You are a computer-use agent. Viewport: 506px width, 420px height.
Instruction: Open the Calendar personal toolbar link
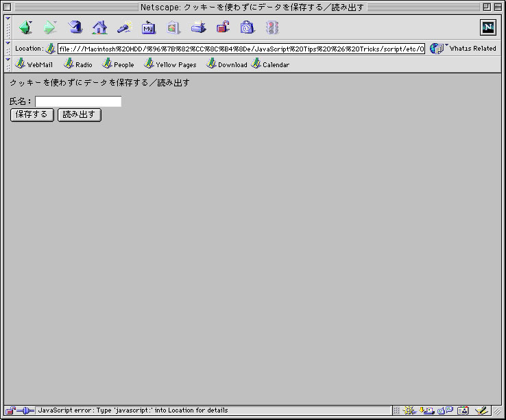coord(270,64)
